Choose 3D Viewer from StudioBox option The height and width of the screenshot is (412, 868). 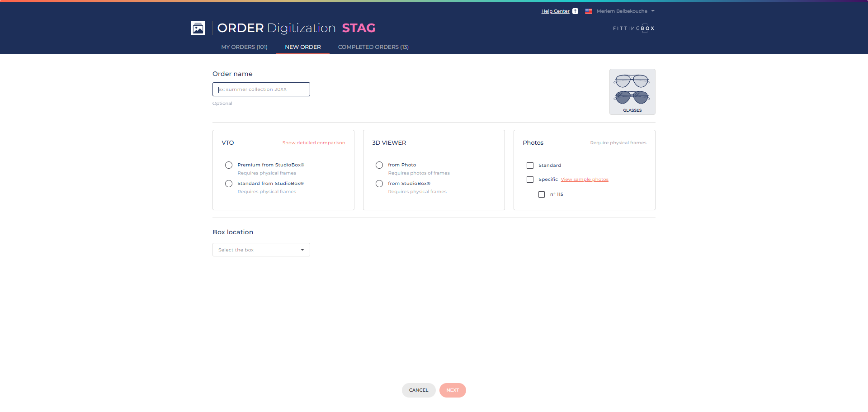(x=379, y=184)
